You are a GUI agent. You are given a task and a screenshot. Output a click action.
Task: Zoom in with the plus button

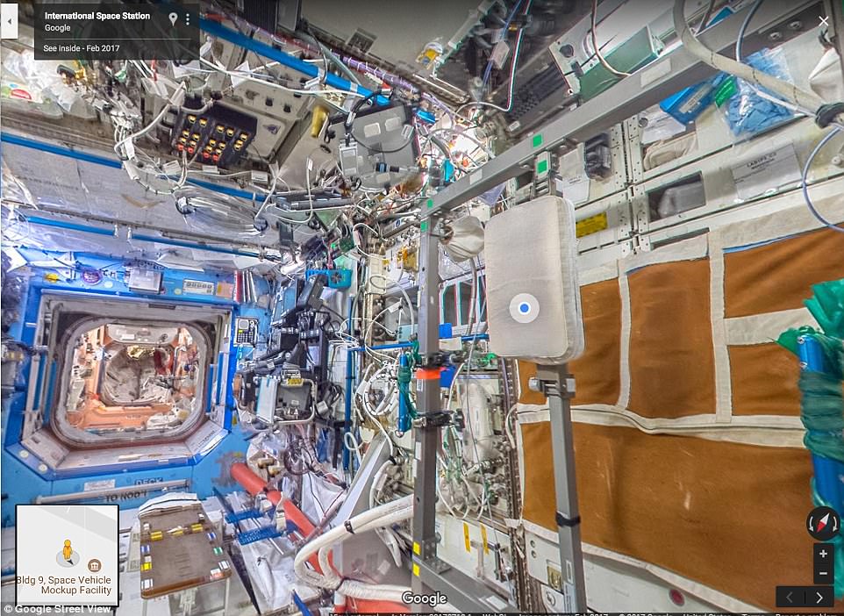tap(823, 554)
